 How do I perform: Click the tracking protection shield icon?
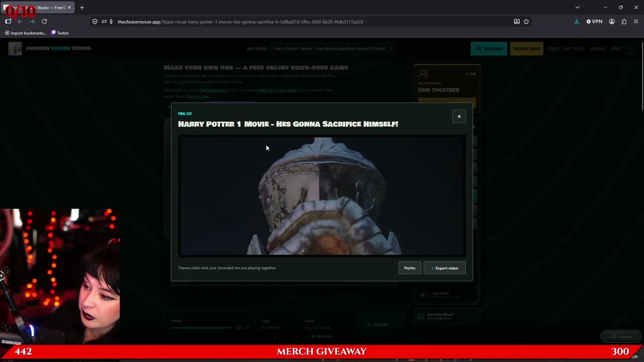tap(95, 22)
